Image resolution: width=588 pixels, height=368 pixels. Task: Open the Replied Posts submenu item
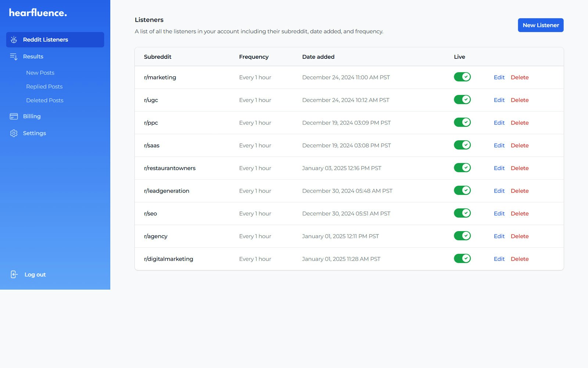(44, 86)
